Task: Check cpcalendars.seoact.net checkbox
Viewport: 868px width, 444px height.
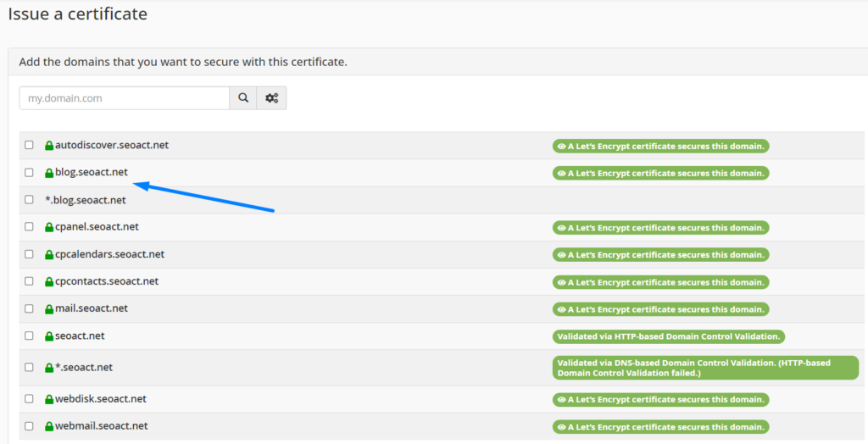Action: [x=29, y=254]
